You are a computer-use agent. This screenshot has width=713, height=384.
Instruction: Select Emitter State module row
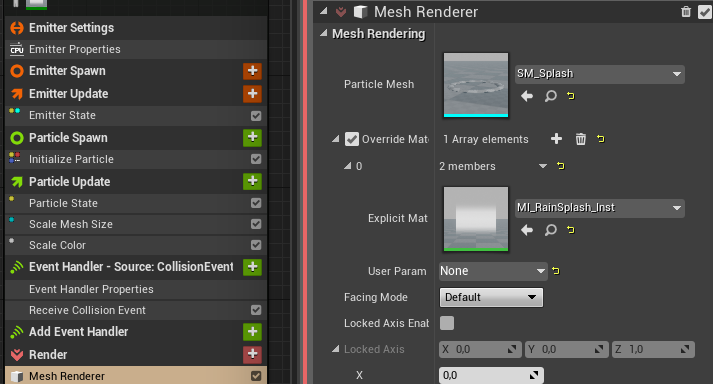tap(136, 116)
